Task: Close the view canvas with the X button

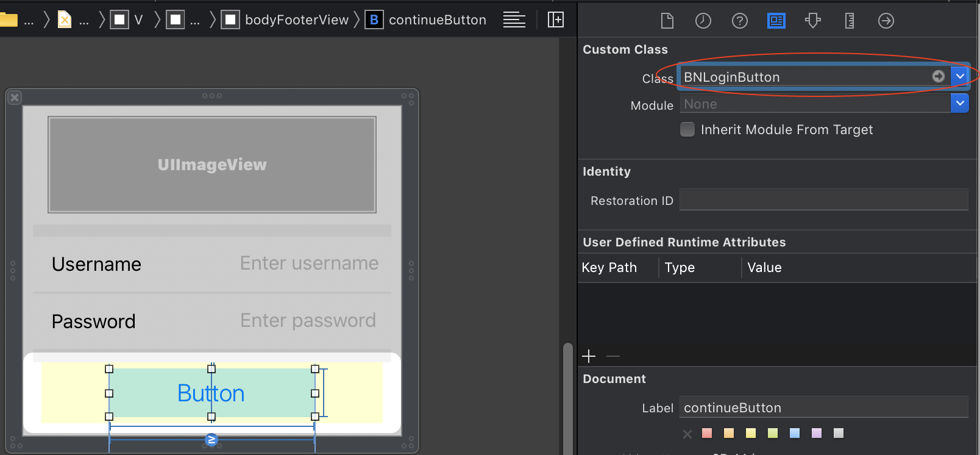Action: (15, 98)
